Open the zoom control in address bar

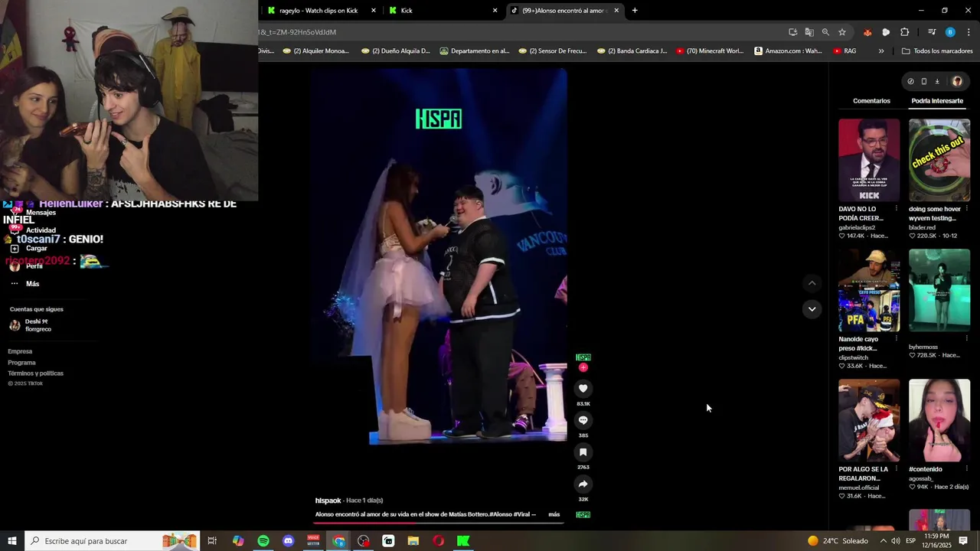(x=825, y=32)
